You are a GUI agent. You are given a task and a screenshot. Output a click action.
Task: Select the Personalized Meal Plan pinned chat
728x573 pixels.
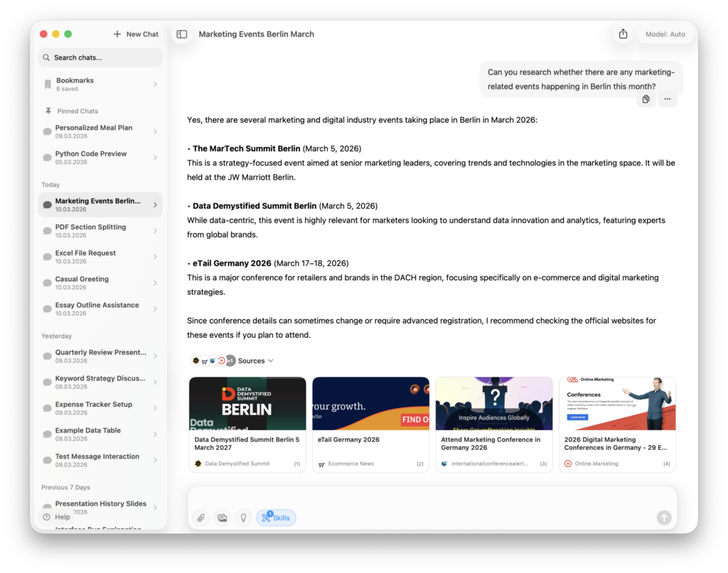(100, 132)
